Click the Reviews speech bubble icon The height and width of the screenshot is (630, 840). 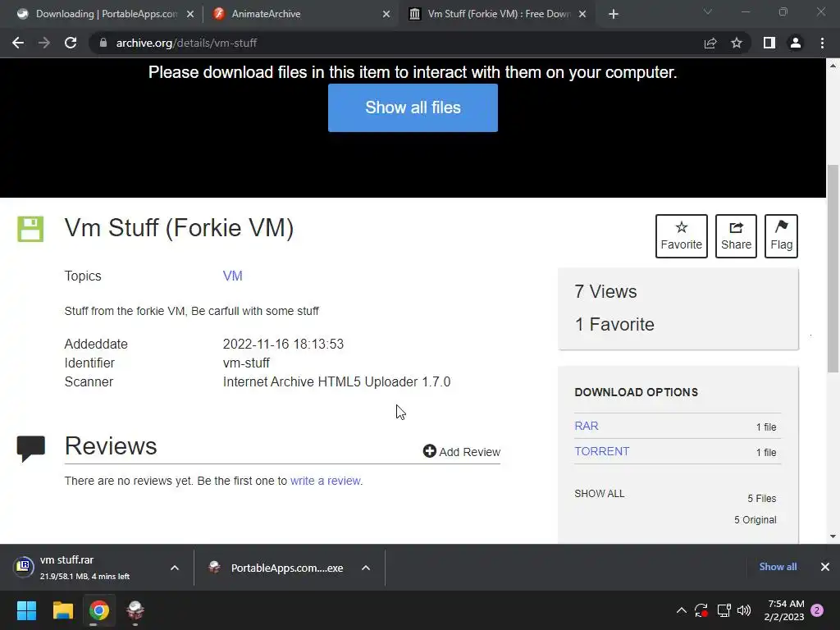(31, 449)
